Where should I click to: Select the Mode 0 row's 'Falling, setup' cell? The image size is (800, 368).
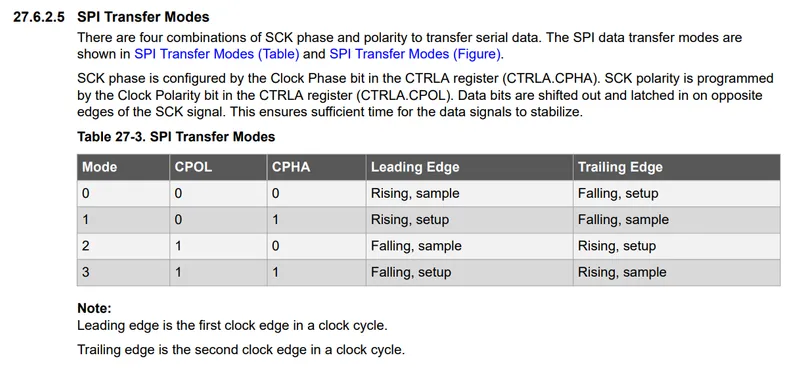click(x=677, y=193)
